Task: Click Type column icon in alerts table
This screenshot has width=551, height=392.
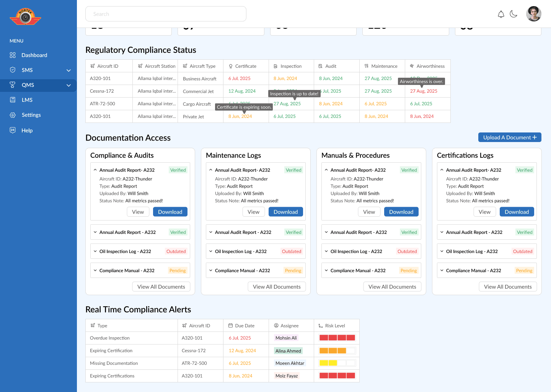Action: [93, 325]
